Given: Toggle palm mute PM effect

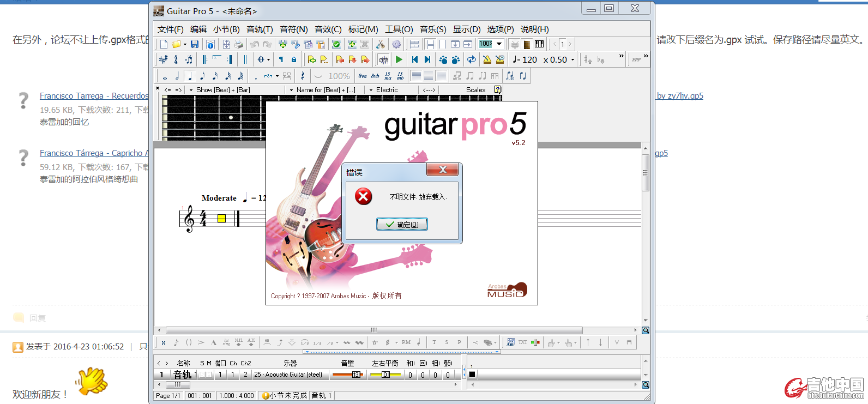Looking at the screenshot, I should (x=406, y=342).
